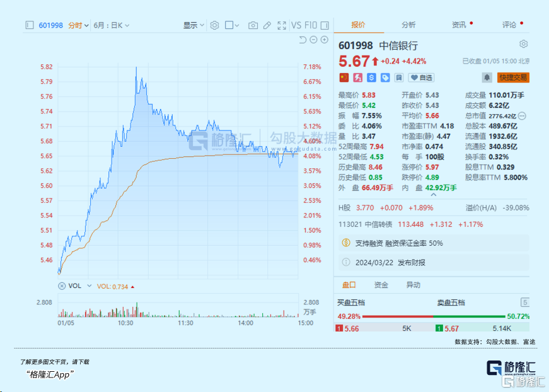Viewport: 549px width, 392px height.
Task: Toggle 自选 watchlist heart button
Action: [x=422, y=78]
